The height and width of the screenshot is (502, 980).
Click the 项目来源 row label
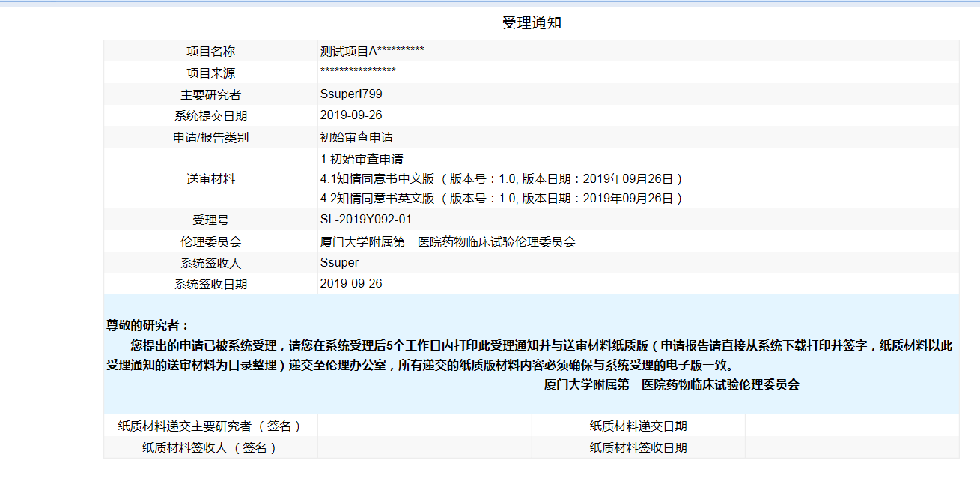(x=210, y=73)
